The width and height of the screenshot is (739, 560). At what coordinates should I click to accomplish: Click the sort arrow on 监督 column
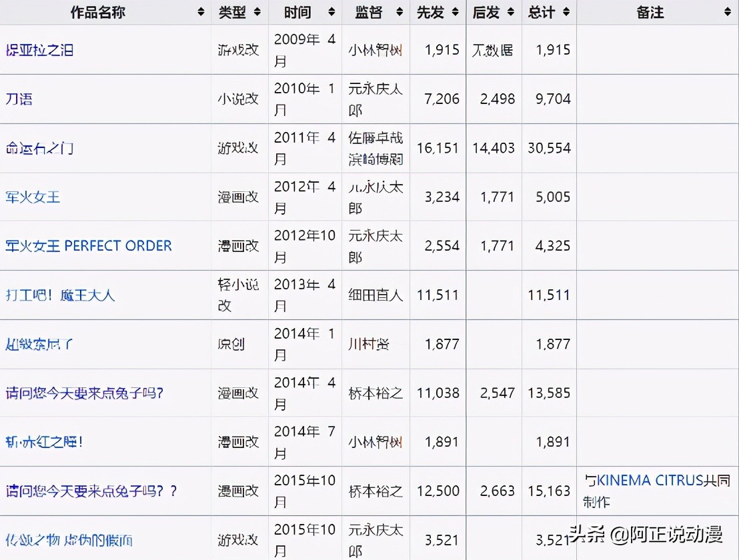(x=400, y=12)
